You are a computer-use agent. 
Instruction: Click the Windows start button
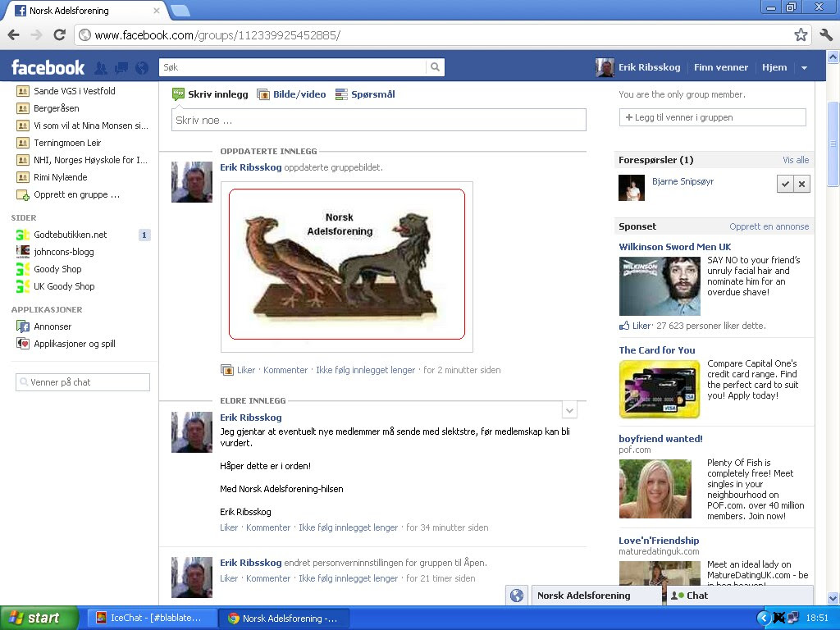pos(39,619)
